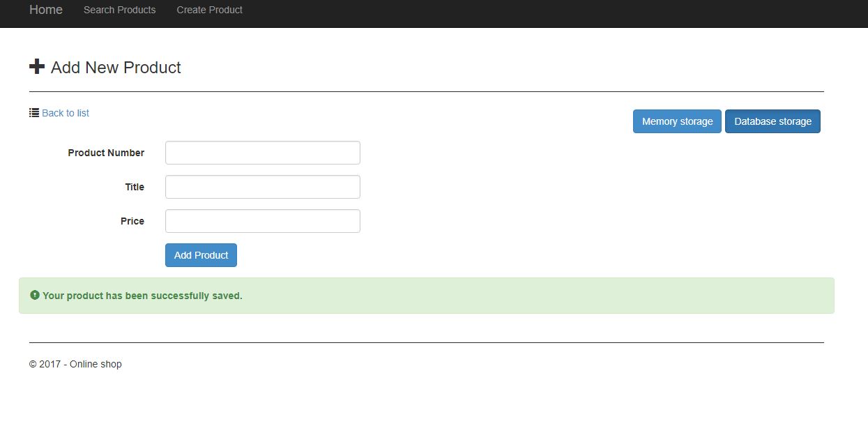
Task: Click inside the Product Number field
Action: coord(262,152)
